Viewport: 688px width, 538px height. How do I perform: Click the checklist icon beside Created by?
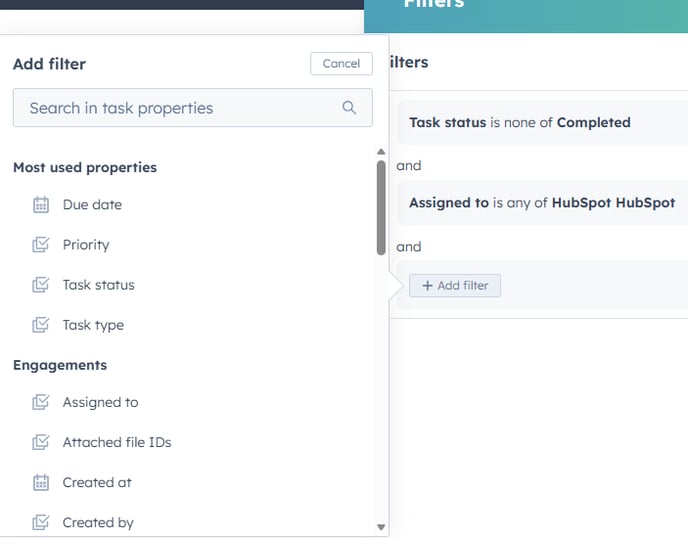click(x=41, y=522)
